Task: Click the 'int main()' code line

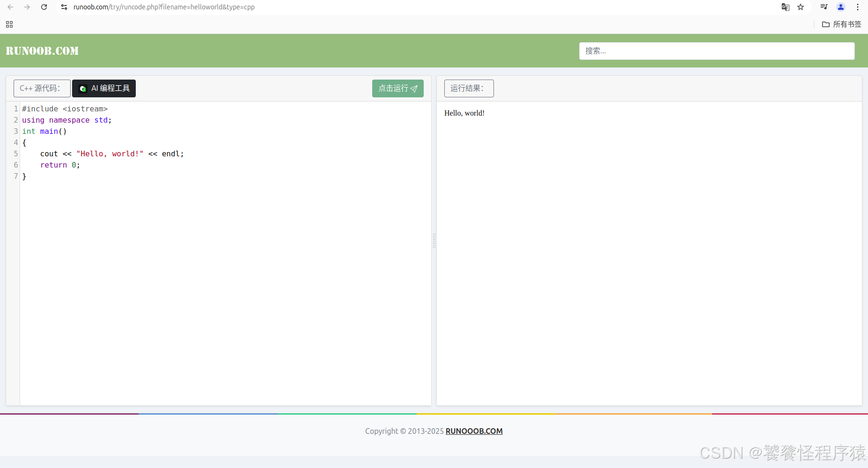Action: (x=44, y=131)
